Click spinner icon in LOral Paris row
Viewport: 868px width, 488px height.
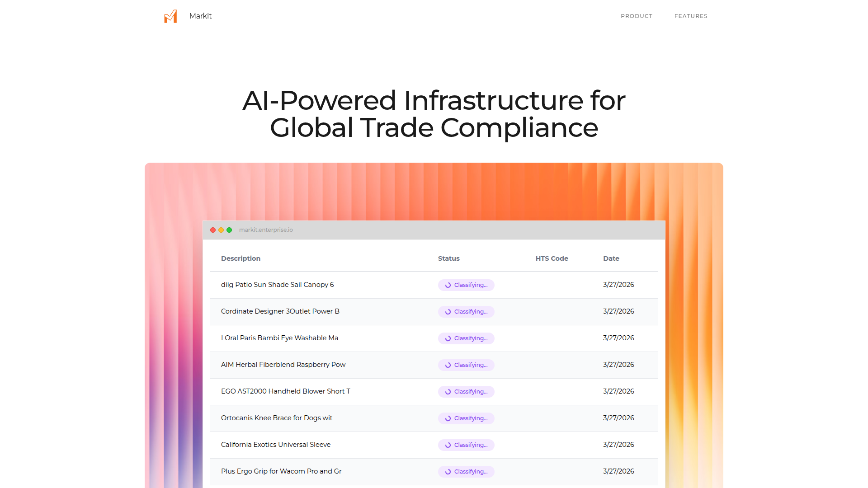[448, 338]
